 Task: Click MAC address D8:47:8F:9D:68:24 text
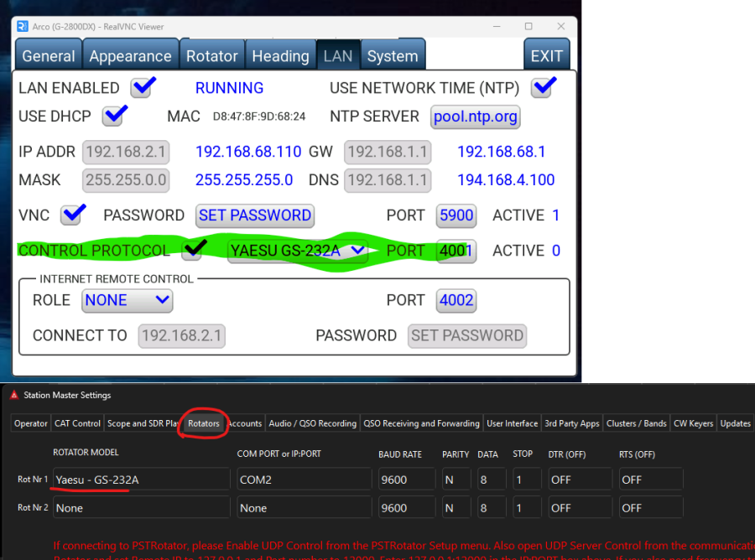click(259, 117)
